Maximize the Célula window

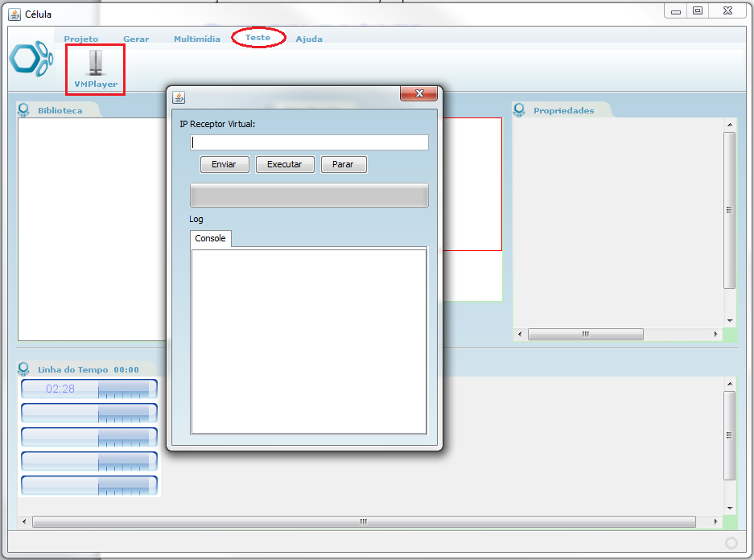point(697,10)
